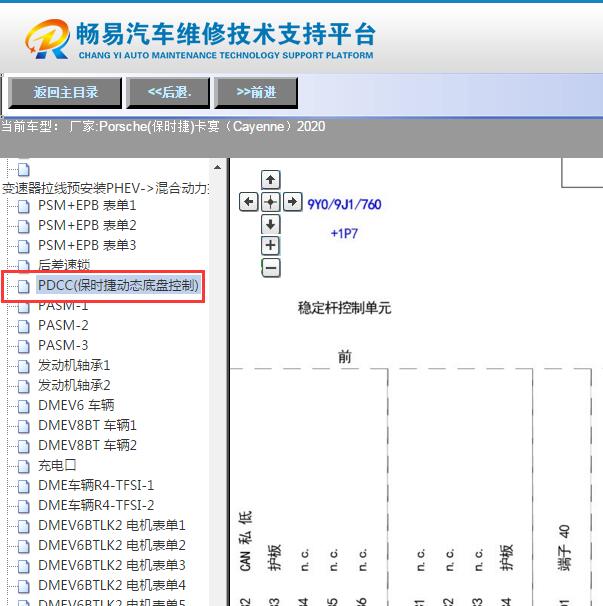603x606 pixels.
Task: Open the DMEV8BT 车辆2 entry
Action: point(87,445)
